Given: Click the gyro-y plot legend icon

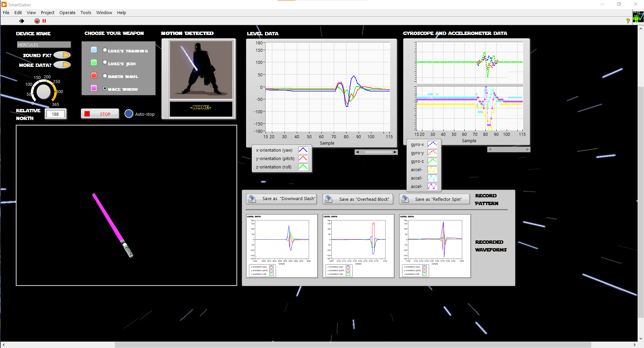Looking at the screenshot, I should 432,153.
